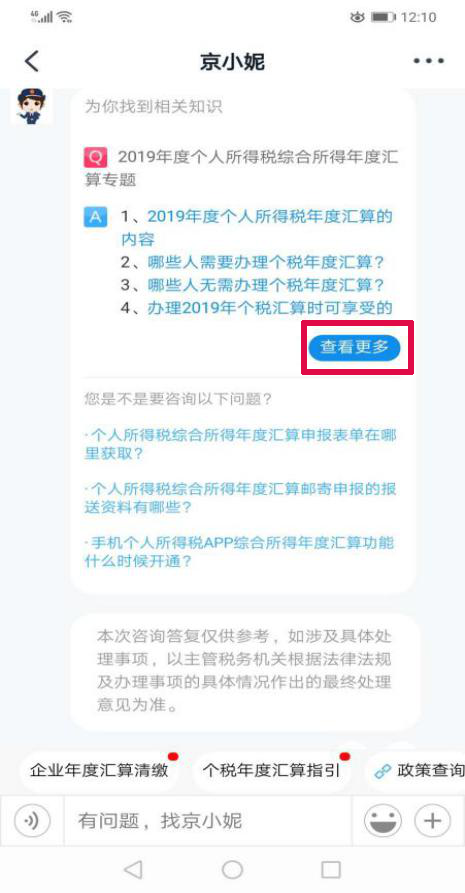
Task: Tap the Android home circle button
Action: pyautogui.click(x=232, y=870)
